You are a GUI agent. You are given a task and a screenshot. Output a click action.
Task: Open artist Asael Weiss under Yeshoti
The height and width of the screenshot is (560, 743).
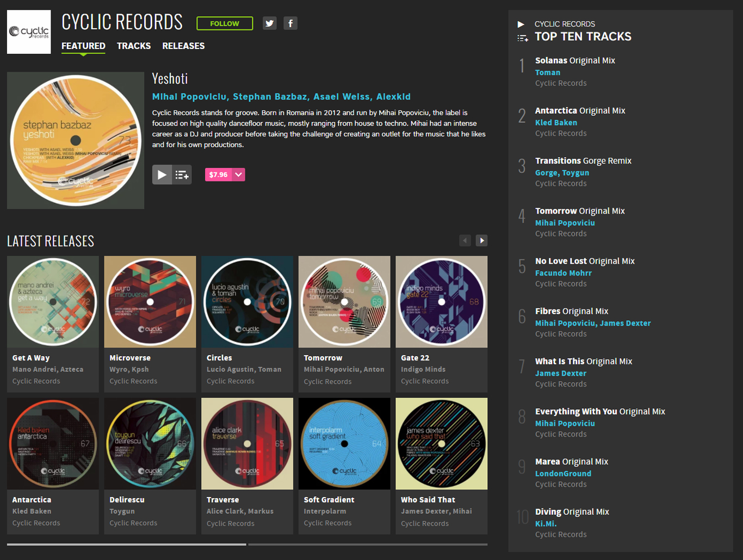[342, 97]
